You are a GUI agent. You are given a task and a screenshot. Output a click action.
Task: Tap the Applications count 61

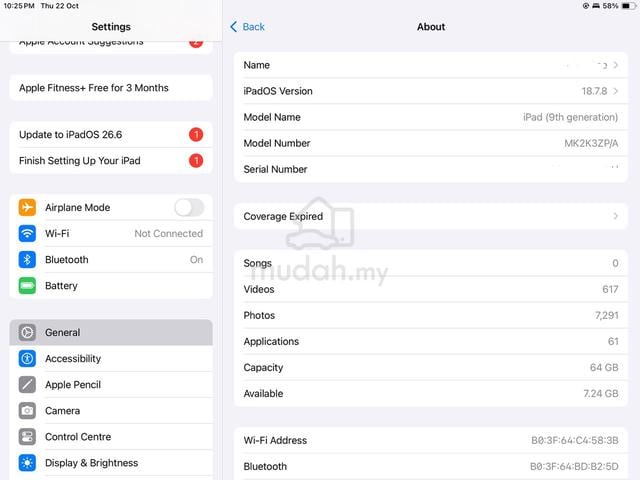coord(613,341)
